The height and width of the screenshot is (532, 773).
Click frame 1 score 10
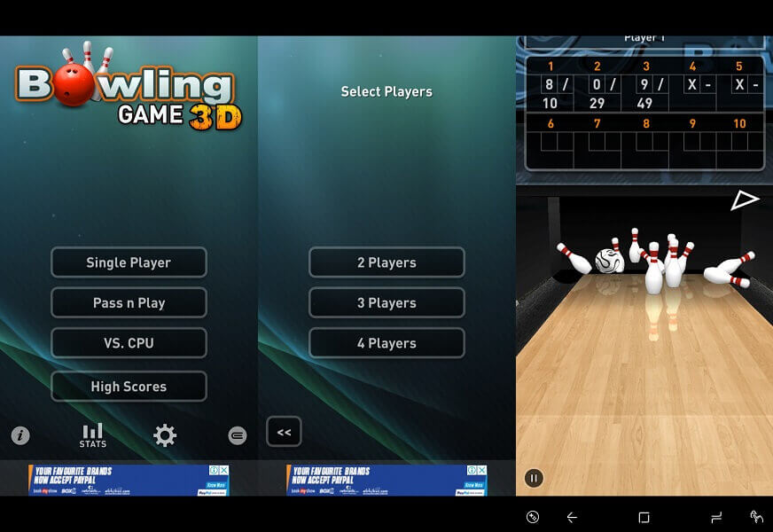550,103
